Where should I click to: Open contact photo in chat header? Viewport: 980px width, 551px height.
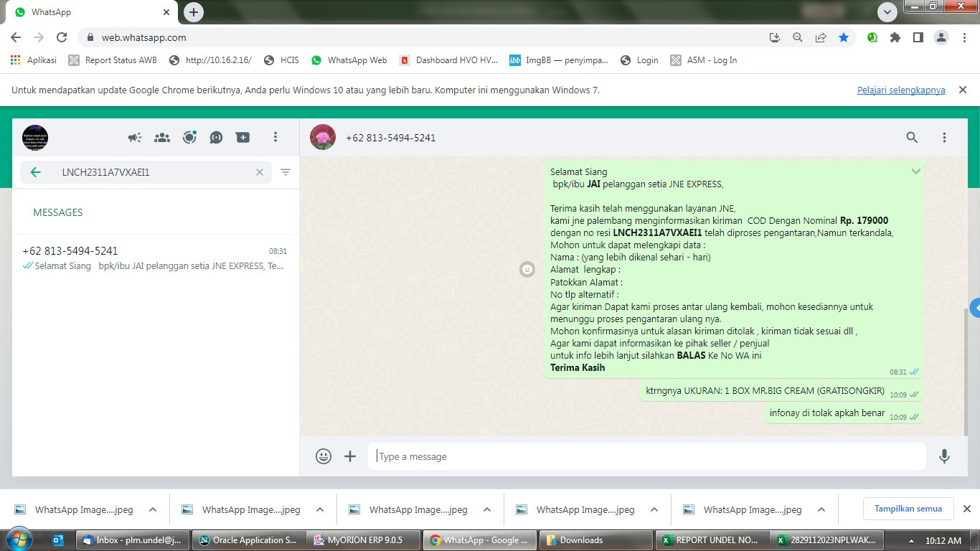coord(323,137)
